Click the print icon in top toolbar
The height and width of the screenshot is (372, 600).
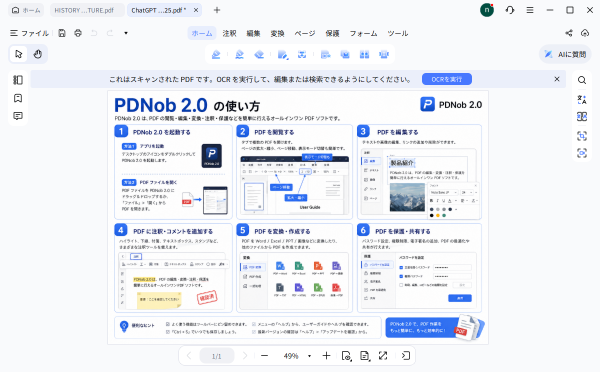point(78,33)
